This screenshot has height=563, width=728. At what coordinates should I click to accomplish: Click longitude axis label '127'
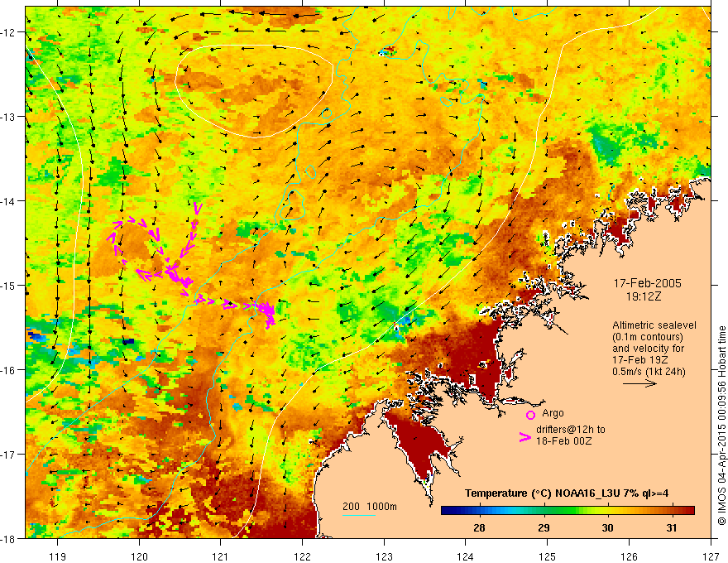pos(711,556)
